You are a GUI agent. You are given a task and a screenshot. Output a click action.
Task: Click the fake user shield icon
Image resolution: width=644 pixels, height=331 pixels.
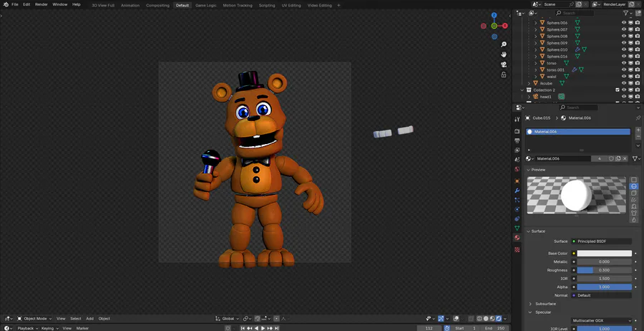click(611, 159)
